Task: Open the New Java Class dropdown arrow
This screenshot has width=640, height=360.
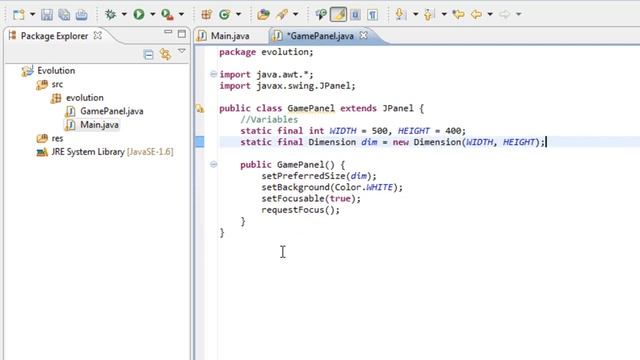Action: click(239, 15)
